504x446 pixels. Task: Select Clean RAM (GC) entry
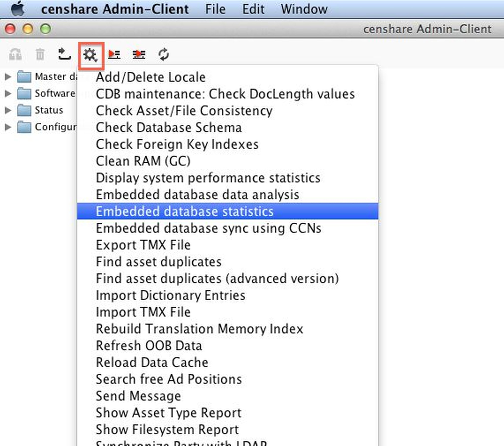[x=143, y=161]
